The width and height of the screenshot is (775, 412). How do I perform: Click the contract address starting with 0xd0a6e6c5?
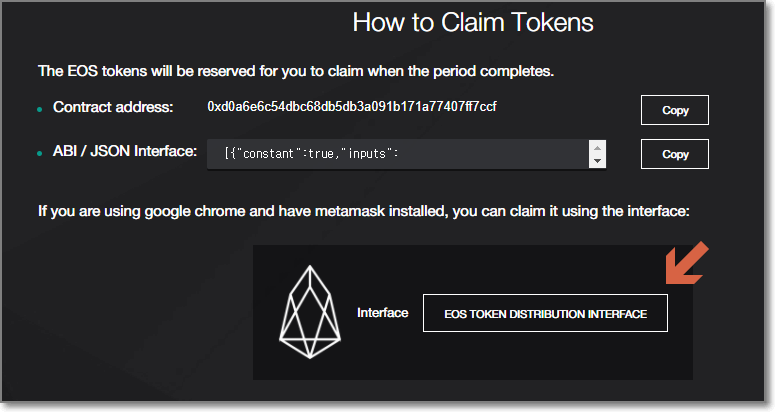[x=365, y=106]
